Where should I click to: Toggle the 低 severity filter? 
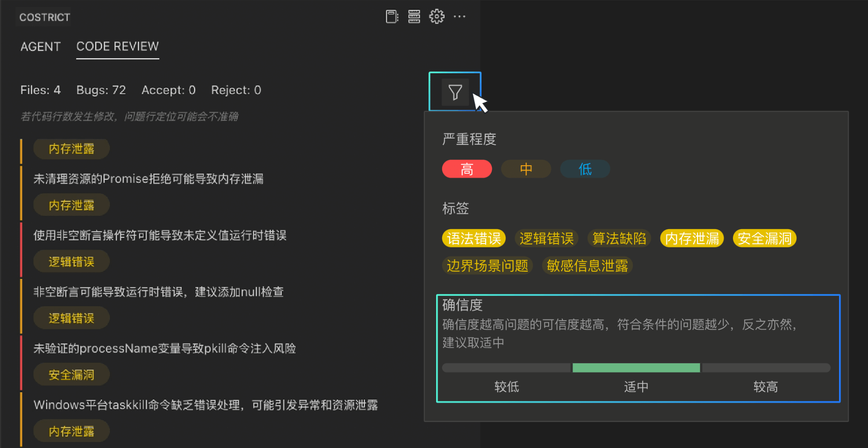click(x=585, y=169)
